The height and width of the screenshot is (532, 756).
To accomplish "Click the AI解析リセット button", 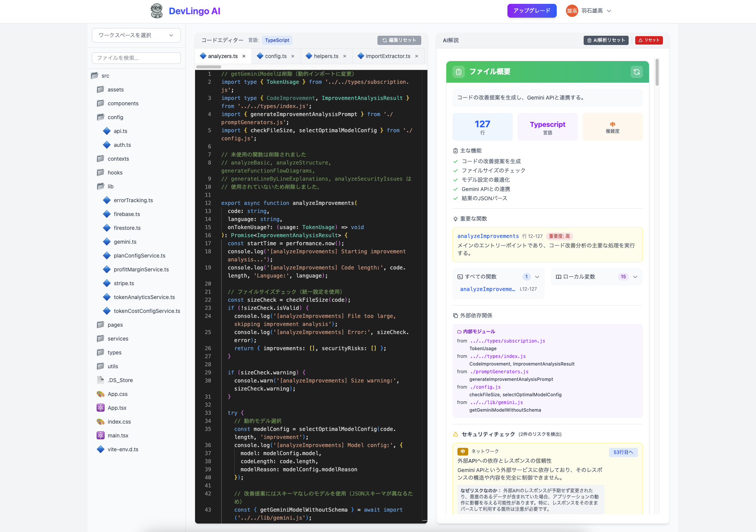I will click(606, 40).
